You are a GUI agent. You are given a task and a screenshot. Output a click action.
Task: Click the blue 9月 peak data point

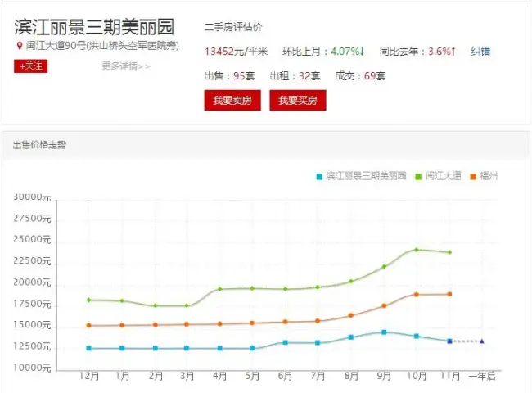point(384,332)
